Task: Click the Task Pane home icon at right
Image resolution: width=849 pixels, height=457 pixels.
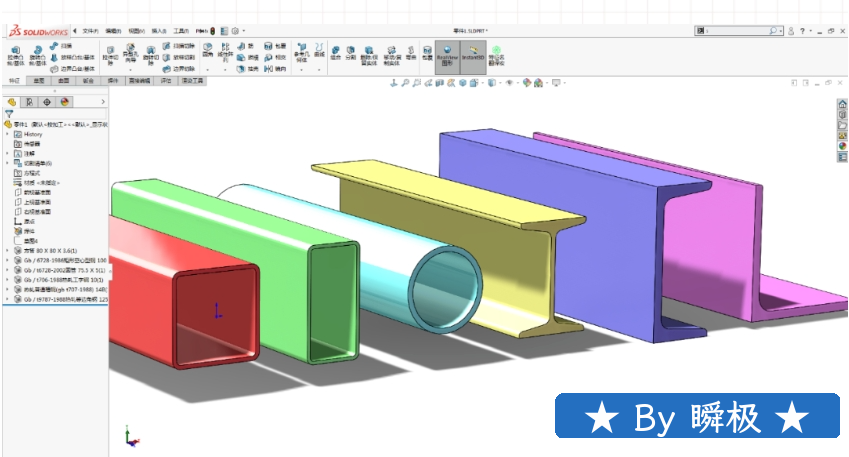Action: point(842,103)
